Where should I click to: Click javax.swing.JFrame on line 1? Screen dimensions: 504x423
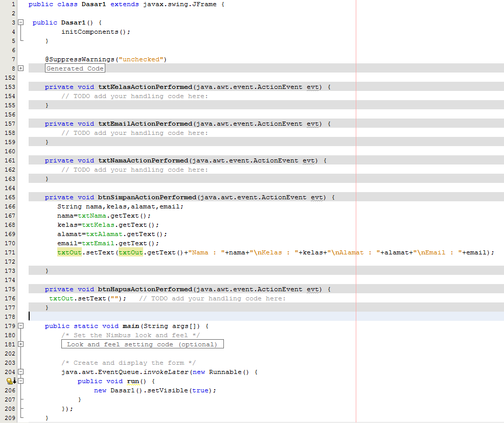180,4
